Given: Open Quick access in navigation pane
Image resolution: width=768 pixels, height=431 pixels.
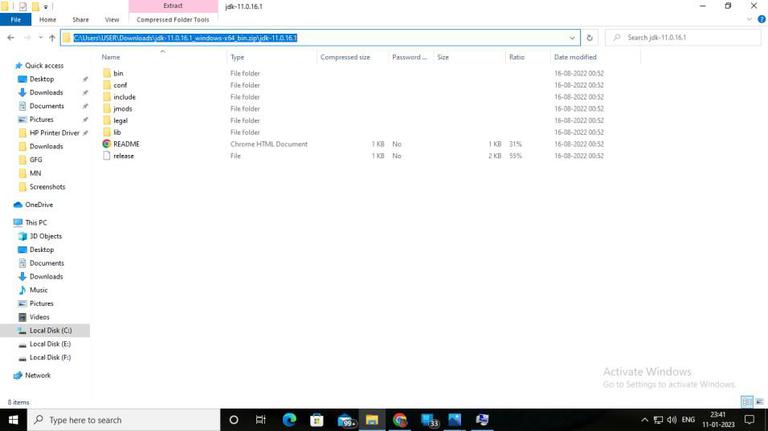Looking at the screenshot, I should tap(44, 65).
